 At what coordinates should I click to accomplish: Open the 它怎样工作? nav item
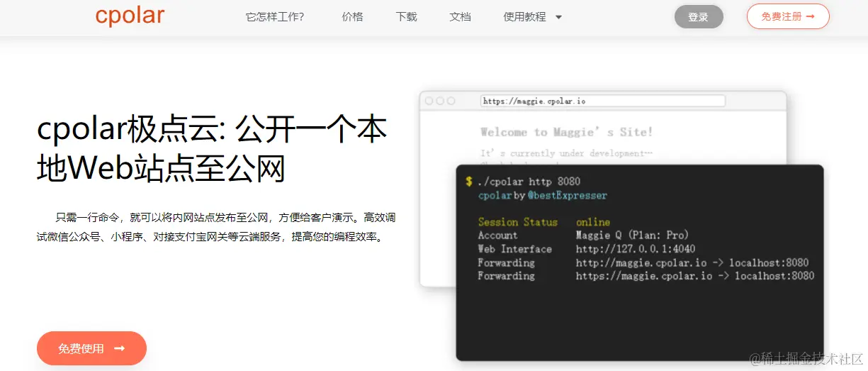(x=275, y=17)
